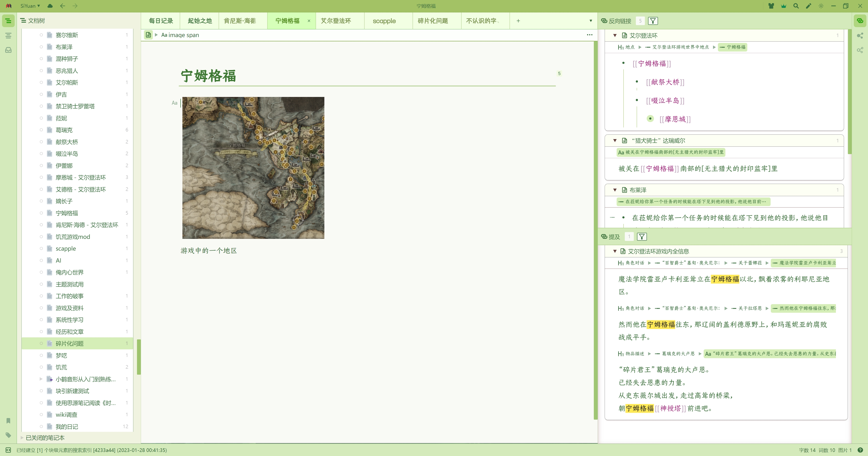Click the search magnifier icon in title bar
The height and width of the screenshot is (456, 868).
[796, 6]
